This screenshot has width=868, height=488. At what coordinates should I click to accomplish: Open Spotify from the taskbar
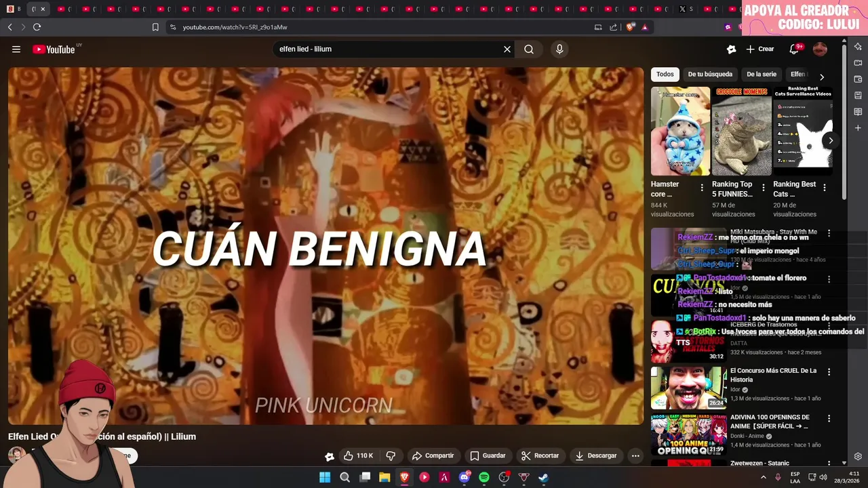tap(484, 477)
